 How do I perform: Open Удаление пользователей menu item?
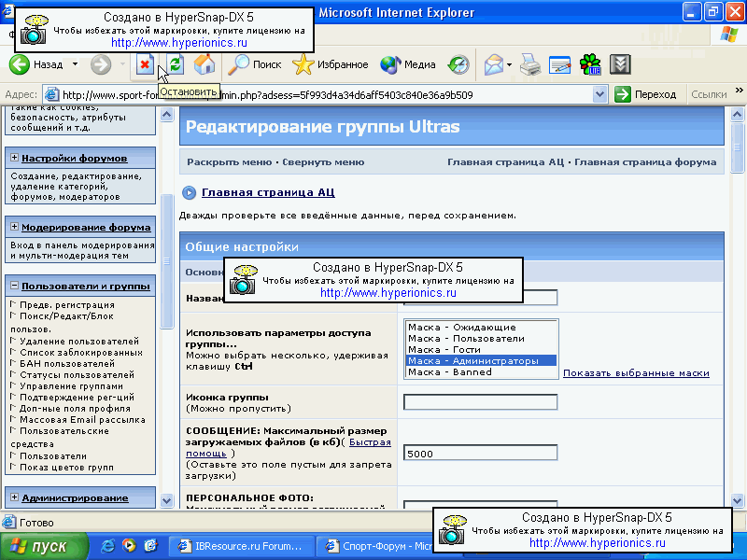[x=79, y=341]
